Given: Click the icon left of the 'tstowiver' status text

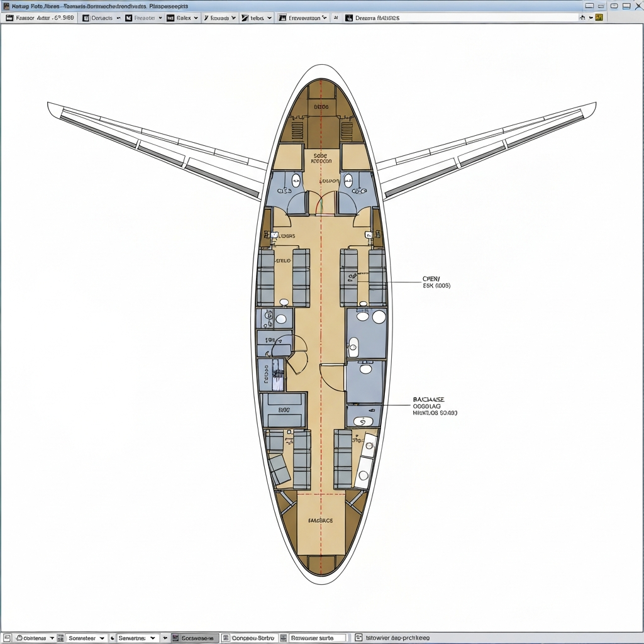Looking at the screenshot, I should pyautogui.click(x=358, y=638).
